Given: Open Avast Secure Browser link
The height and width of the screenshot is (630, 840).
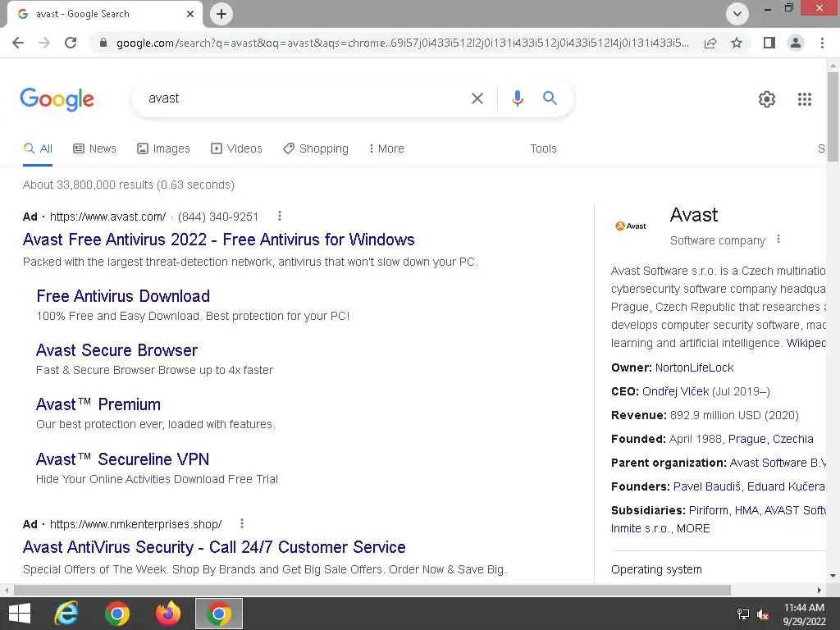Looking at the screenshot, I should [116, 350].
